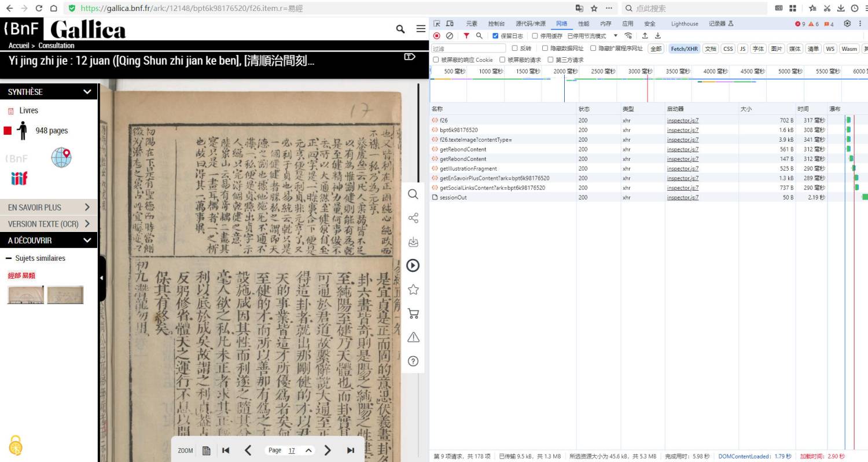Enable the 停用缓存 checkbox

(x=535, y=36)
